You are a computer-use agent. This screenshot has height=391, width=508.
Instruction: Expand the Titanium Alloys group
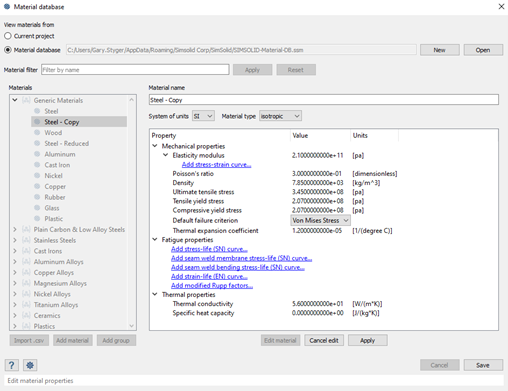15,305
